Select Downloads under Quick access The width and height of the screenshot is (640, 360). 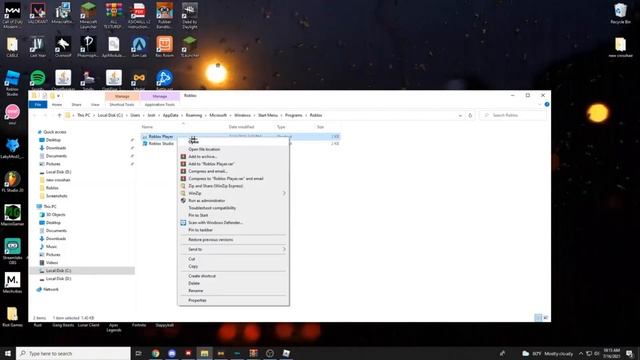(56, 148)
